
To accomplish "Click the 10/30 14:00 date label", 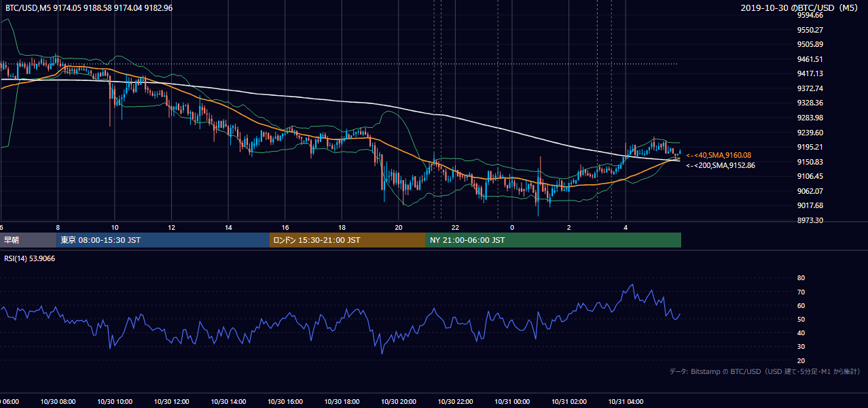I will (228, 402).
